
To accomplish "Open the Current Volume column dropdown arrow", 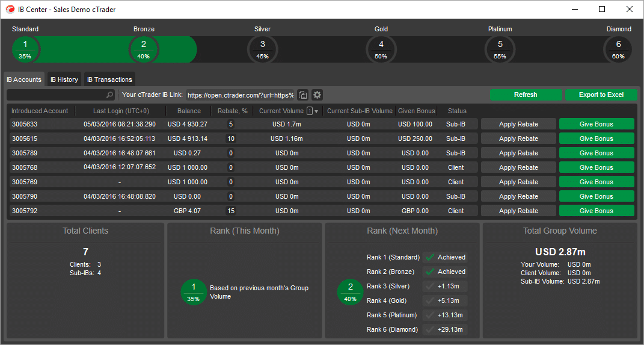I will click(x=316, y=111).
